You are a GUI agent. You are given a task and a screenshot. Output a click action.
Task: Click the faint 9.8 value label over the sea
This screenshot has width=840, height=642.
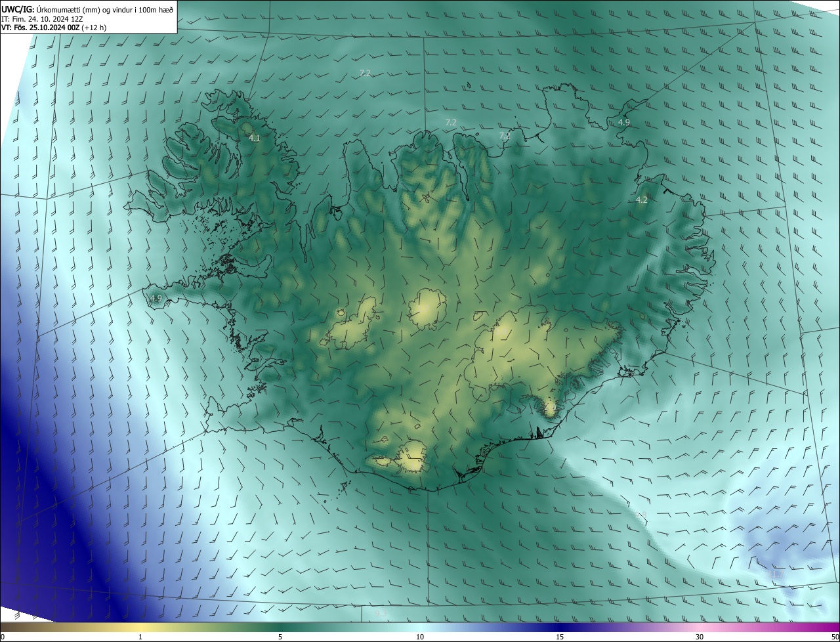pyautogui.click(x=641, y=515)
